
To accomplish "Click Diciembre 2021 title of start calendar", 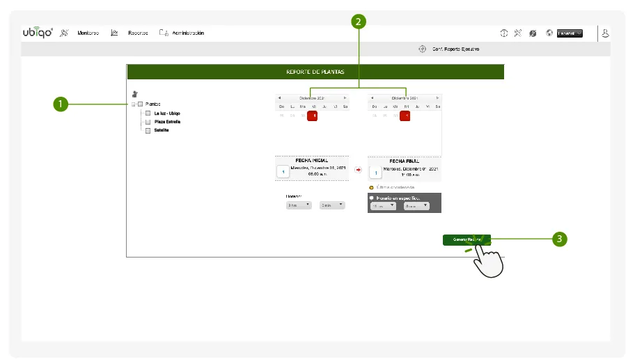I will pyautogui.click(x=312, y=98).
